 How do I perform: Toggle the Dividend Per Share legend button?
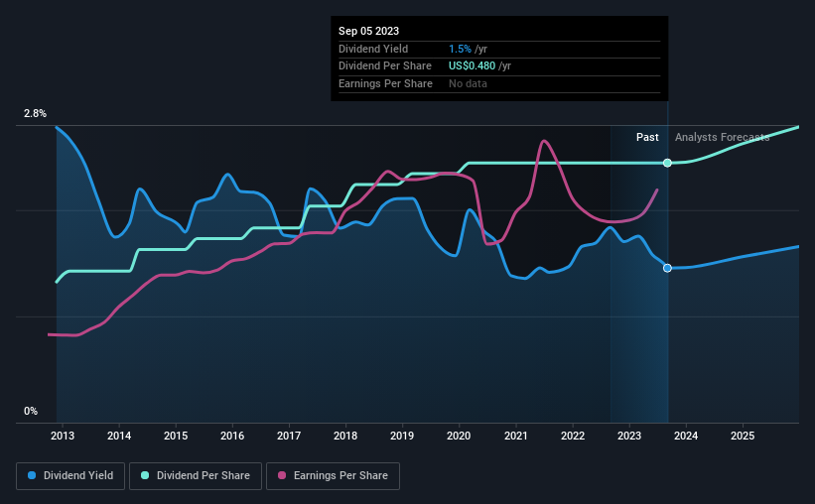(196, 476)
